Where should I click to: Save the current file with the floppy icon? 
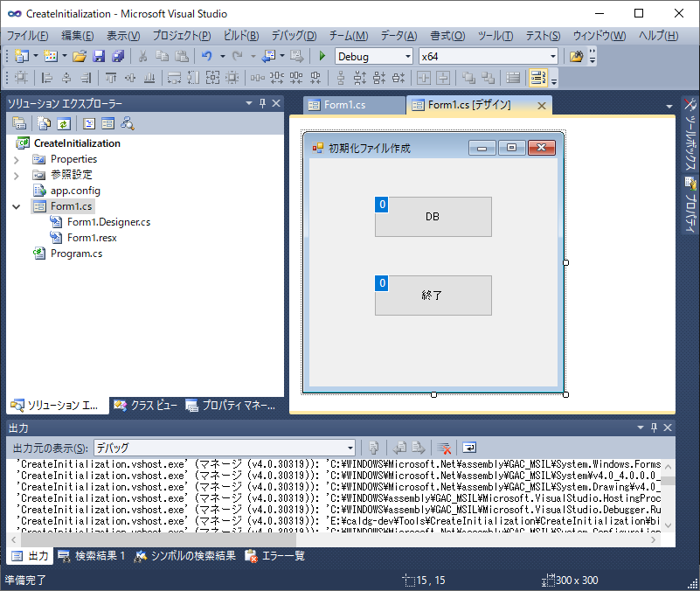98,56
